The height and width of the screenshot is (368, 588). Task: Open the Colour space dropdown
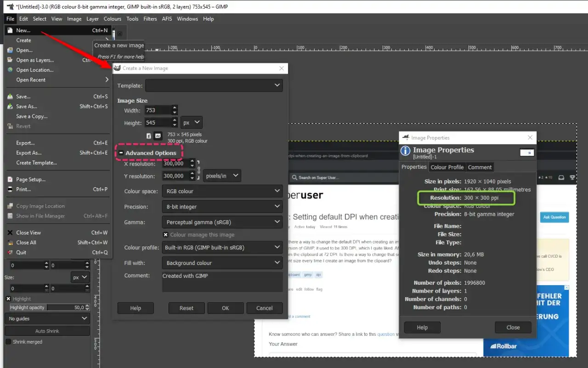(x=222, y=191)
